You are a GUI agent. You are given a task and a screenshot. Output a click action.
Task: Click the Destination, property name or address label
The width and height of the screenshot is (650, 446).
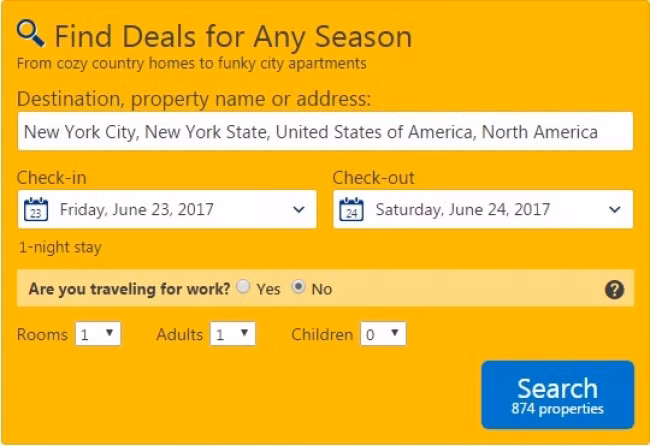click(194, 99)
